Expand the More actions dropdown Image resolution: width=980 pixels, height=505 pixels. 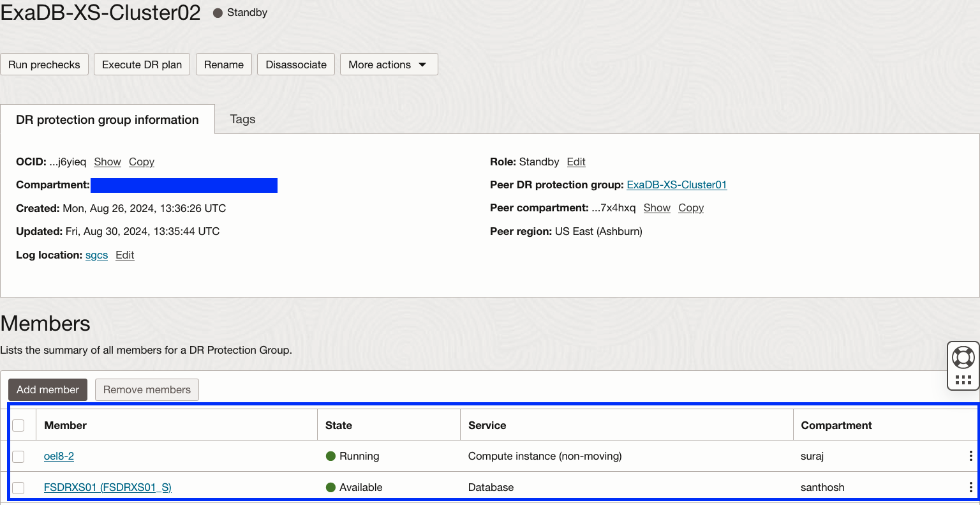click(x=389, y=64)
